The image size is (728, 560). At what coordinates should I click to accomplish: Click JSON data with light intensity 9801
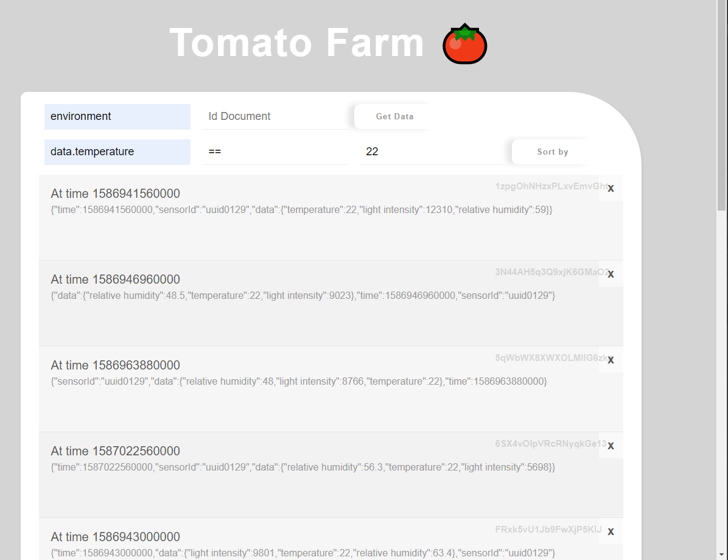(303, 553)
